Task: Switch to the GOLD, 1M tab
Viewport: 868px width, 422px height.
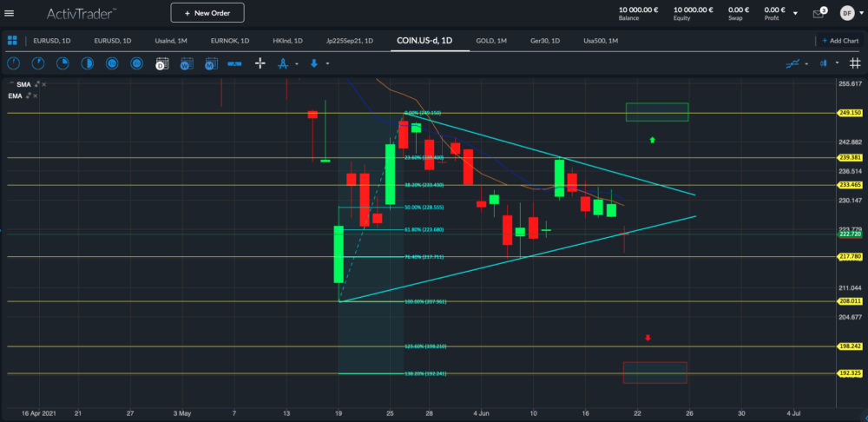Action: tap(491, 41)
